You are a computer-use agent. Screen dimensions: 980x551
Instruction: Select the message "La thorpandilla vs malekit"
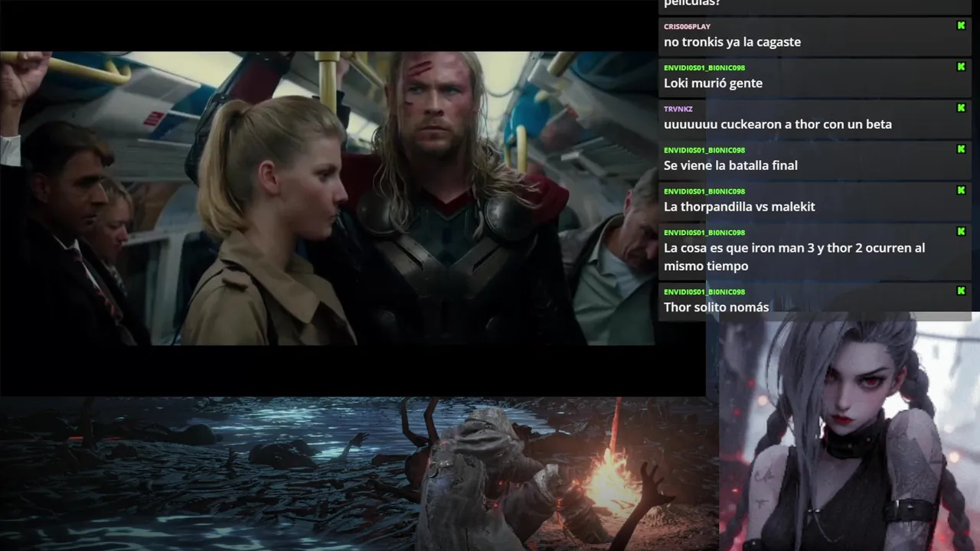[739, 207]
